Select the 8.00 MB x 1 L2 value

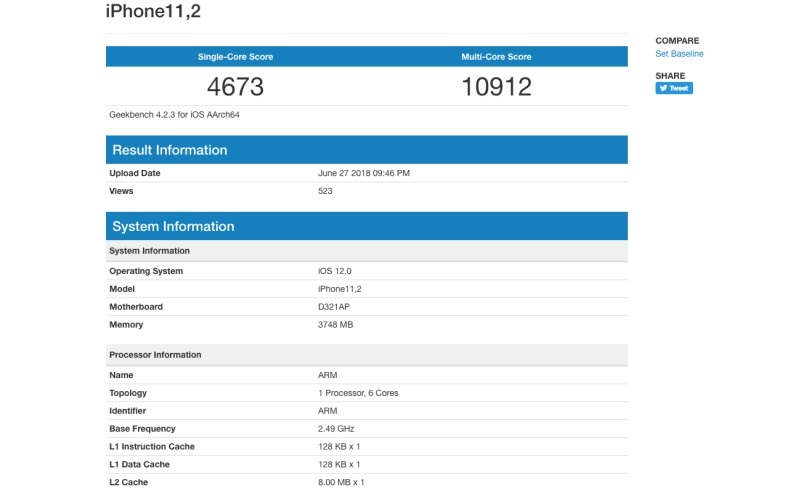(x=341, y=482)
